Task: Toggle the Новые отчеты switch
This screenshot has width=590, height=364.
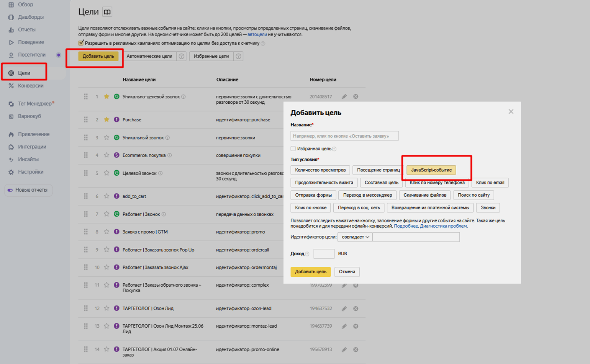Action: (x=10, y=190)
